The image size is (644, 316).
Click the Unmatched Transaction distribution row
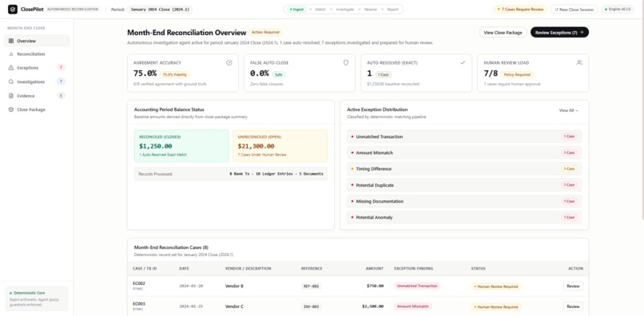464,136
